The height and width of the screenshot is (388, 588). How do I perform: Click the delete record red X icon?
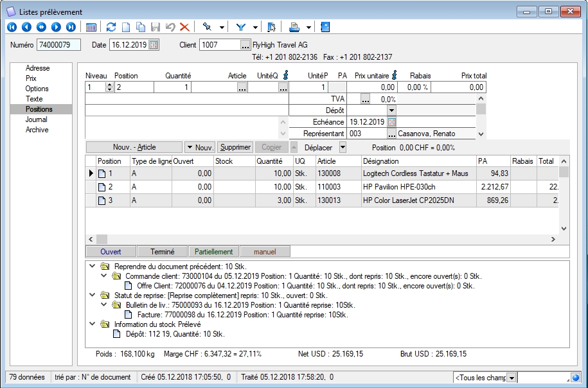point(184,27)
